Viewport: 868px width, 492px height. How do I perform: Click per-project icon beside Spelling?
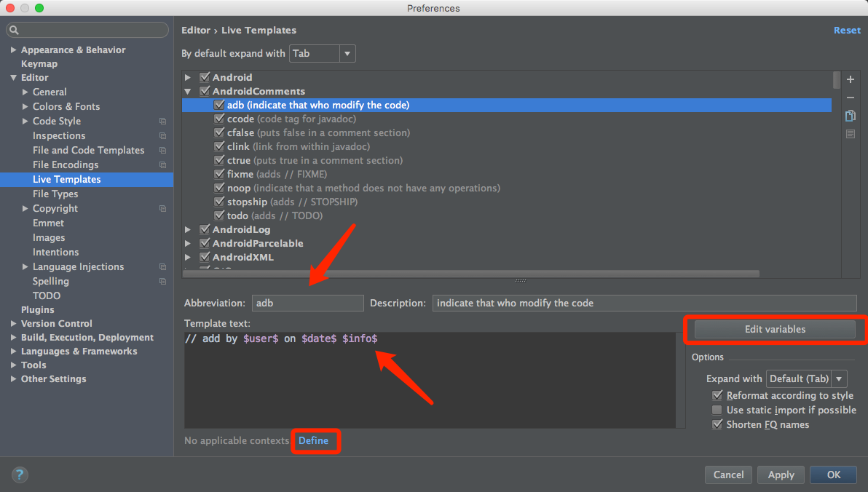click(163, 281)
